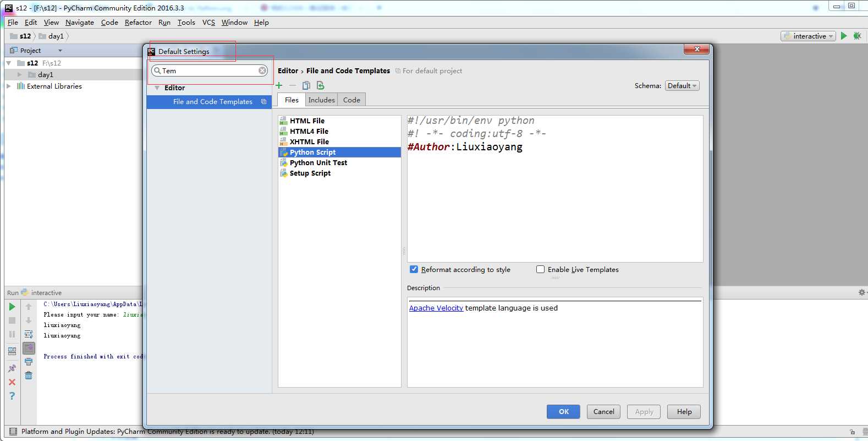The height and width of the screenshot is (441, 868).
Task: Open the Tools menu
Action: click(186, 22)
